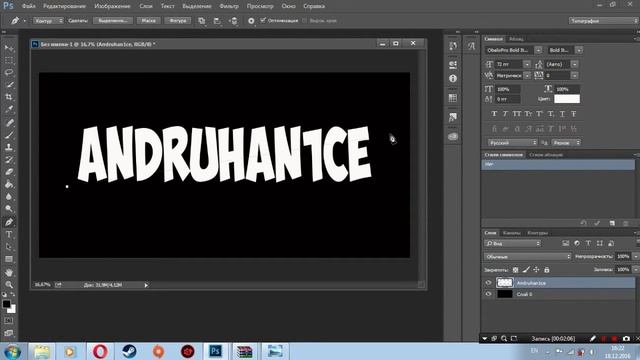Click the font size input field
Screen dimensions: 640x360
[x=509, y=64]
